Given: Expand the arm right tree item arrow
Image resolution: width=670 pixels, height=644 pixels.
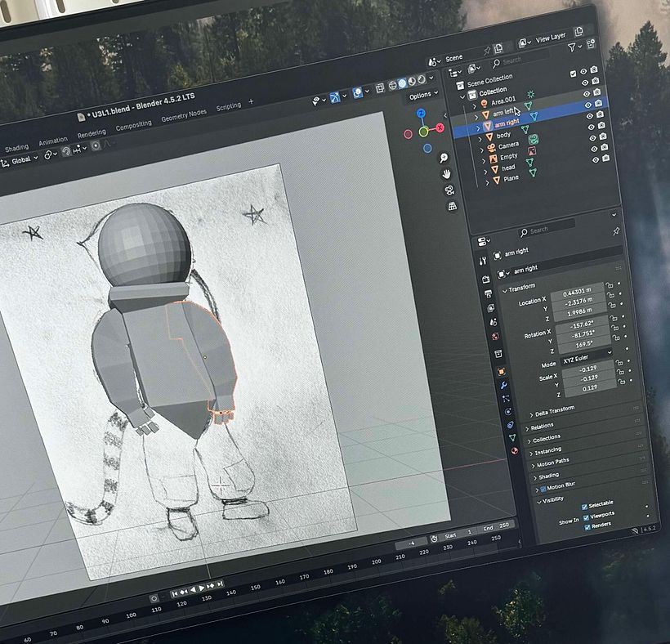Looking at the screenshot, I should 478,128.
